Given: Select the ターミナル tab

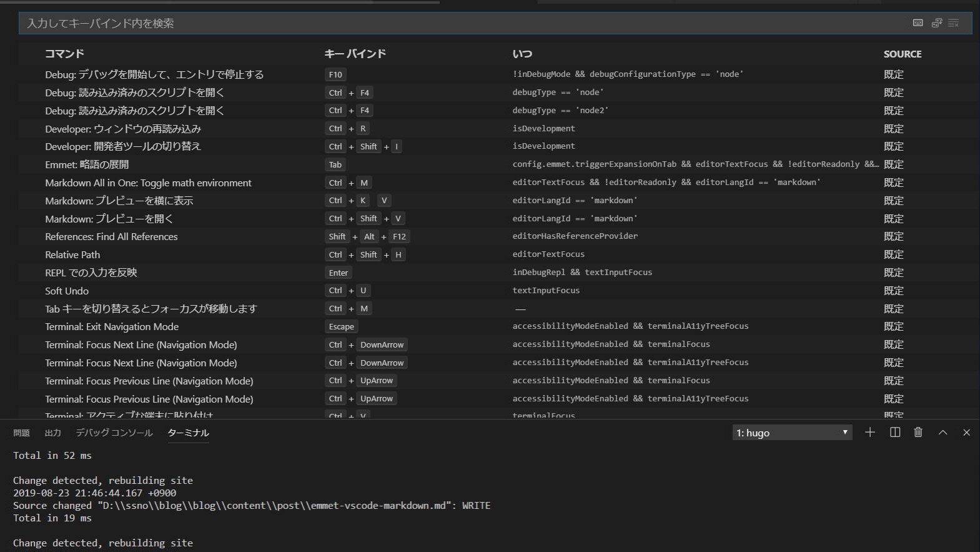Looking at the screenshot, I should pyautogui.click(x=188, y=433).
